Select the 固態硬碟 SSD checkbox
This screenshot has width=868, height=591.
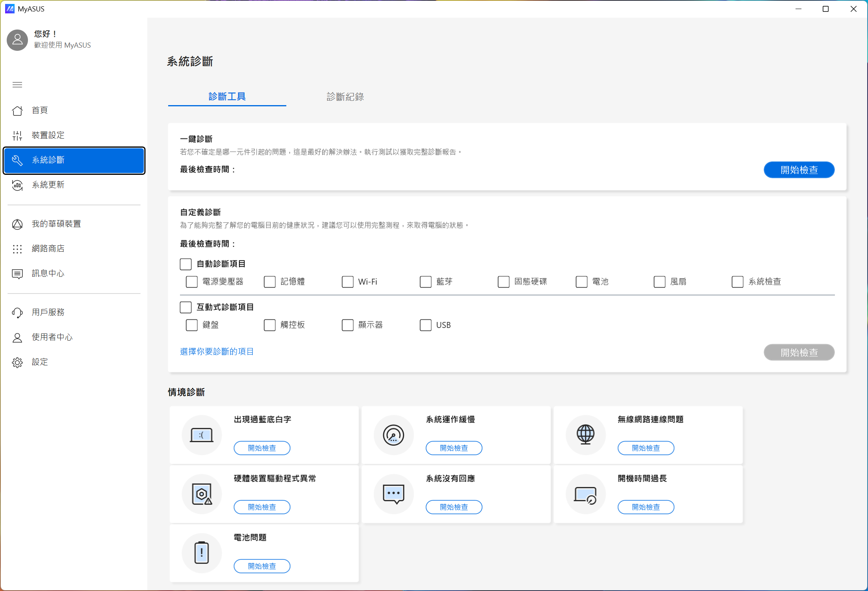point(503,282)
